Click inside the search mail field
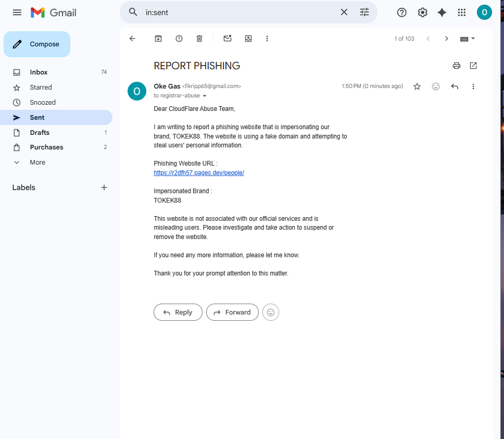The image size is (504, 439). tap(241, 12)
